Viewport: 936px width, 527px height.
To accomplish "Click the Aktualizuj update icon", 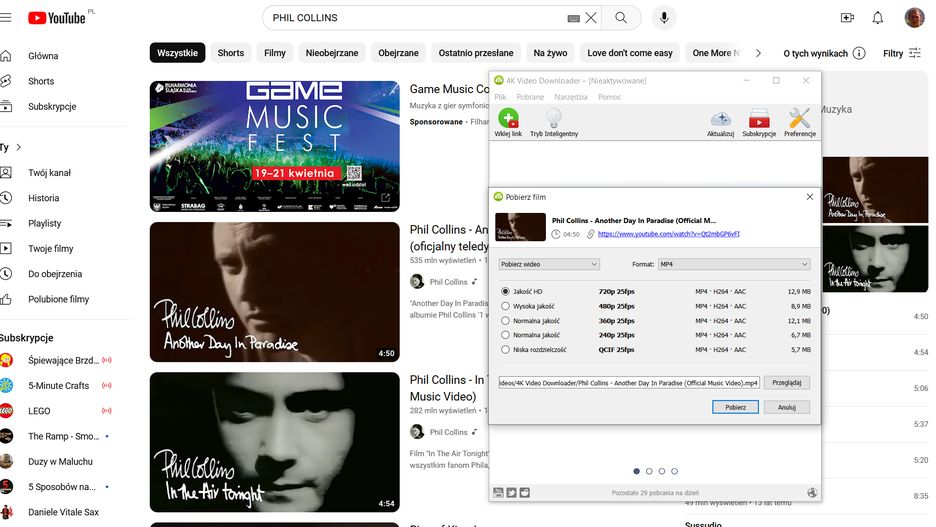I will 720,119.
